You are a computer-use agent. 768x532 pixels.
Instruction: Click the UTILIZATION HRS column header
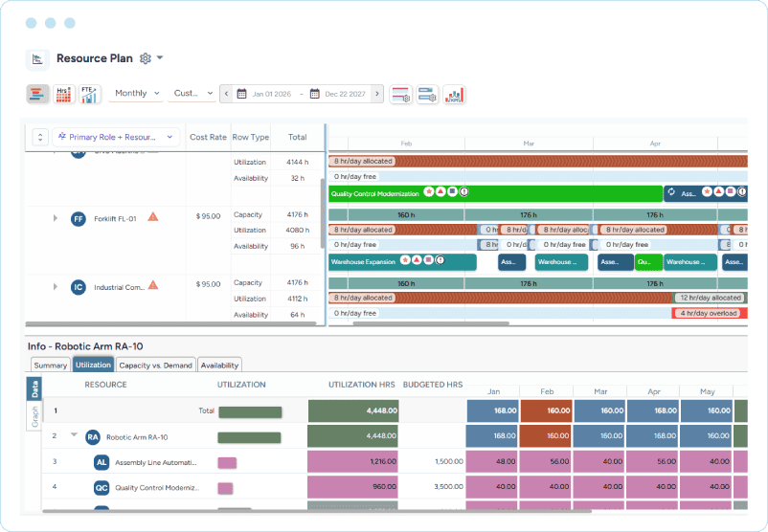pos(361,385)
